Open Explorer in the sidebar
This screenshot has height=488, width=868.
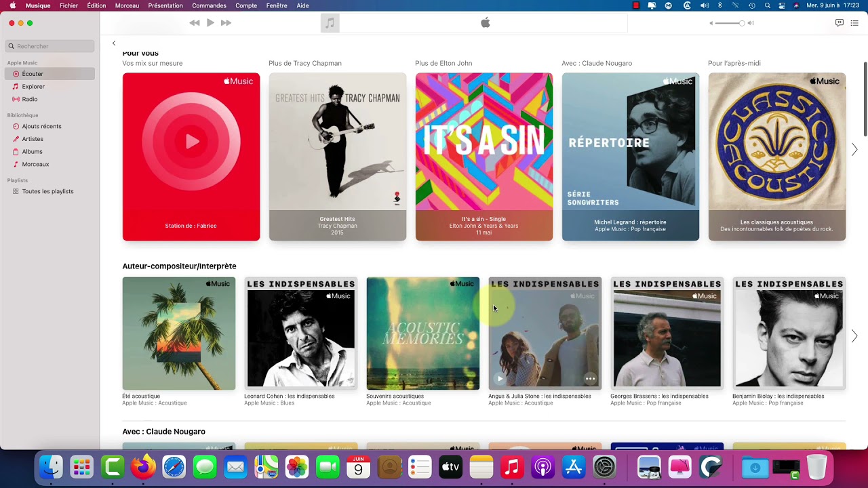(50, 87)
